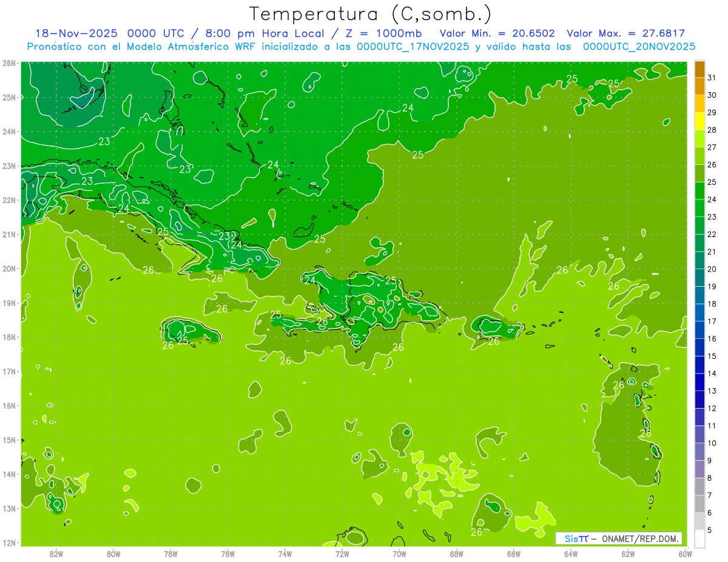Click the 17N latitude axis label
Screen dimensions: 728x562
tap(9, 371)
